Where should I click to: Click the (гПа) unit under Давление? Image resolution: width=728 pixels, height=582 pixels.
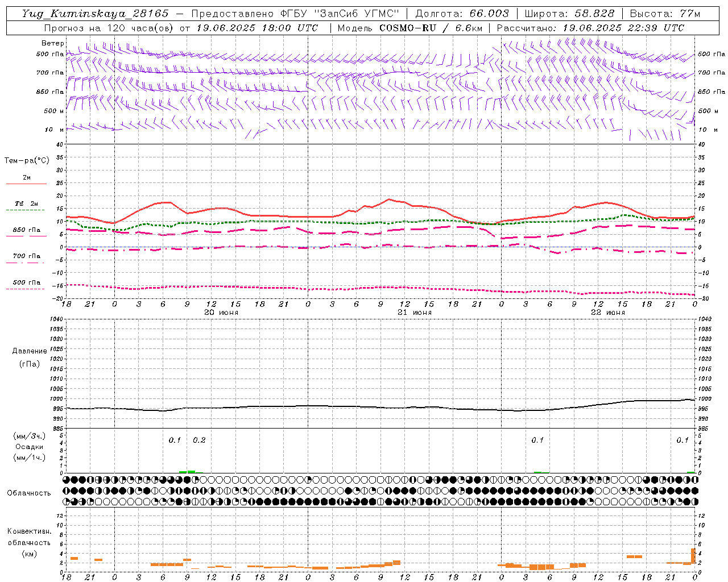coord(30,364)
